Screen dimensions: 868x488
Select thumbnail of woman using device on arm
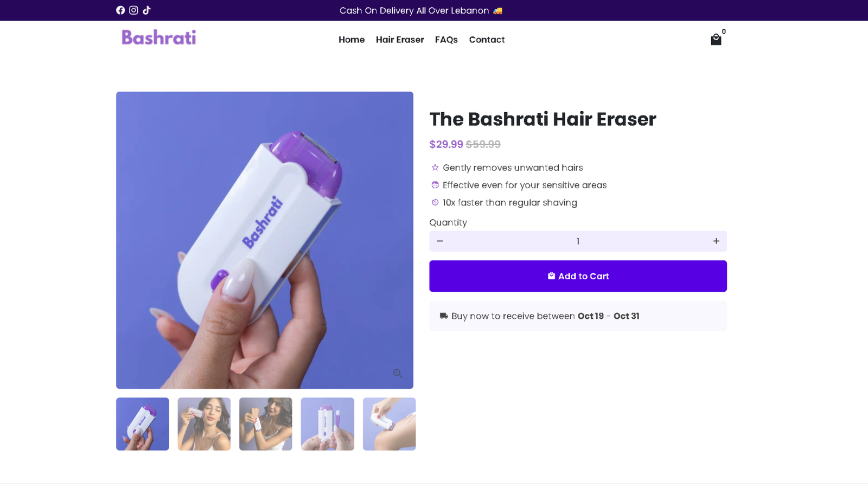pos(266,424)
